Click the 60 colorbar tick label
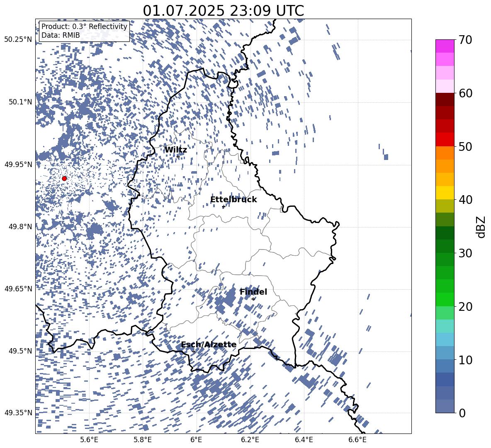Image resolution: width=491 pixels, height=448 pixels. (x=466, y=93)
